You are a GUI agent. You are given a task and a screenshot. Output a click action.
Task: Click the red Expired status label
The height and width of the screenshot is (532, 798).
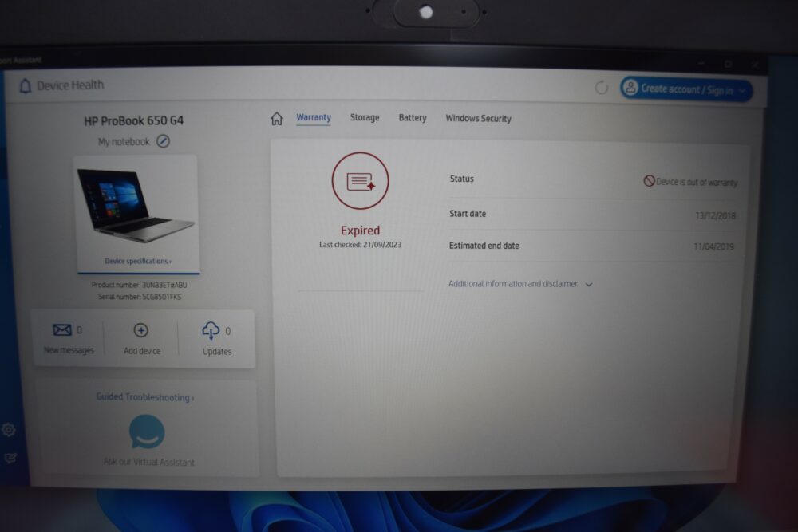[x=361, y=231]
